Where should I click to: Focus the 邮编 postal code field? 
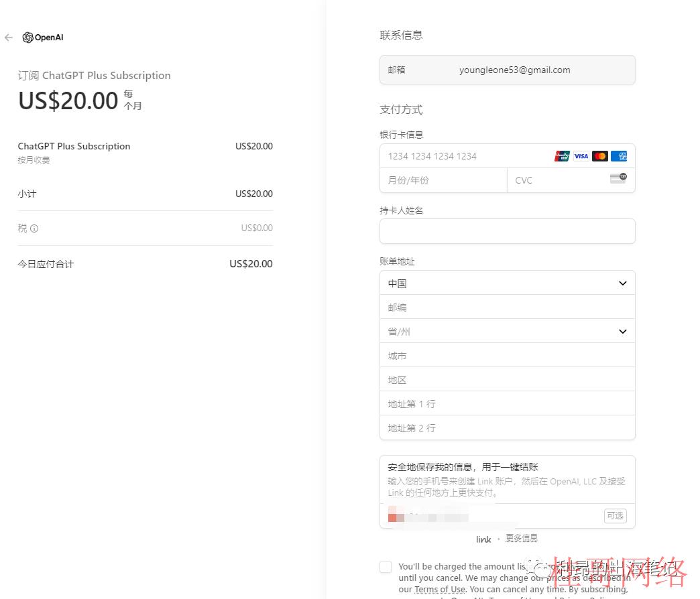pyautogui.click(x=507, y=307)
